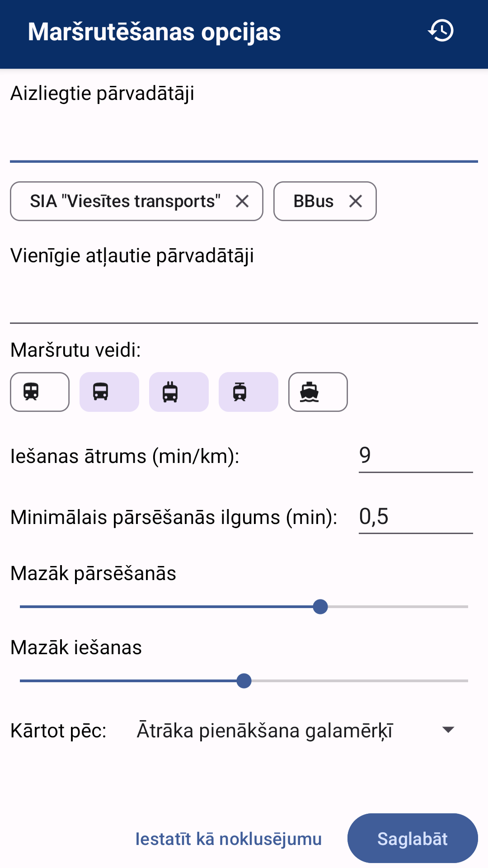The width and height of the screenshot is (488, 868).
Task: Toggle the trolleybus route type
Action: pyautogui.click(x=179, y=392)
